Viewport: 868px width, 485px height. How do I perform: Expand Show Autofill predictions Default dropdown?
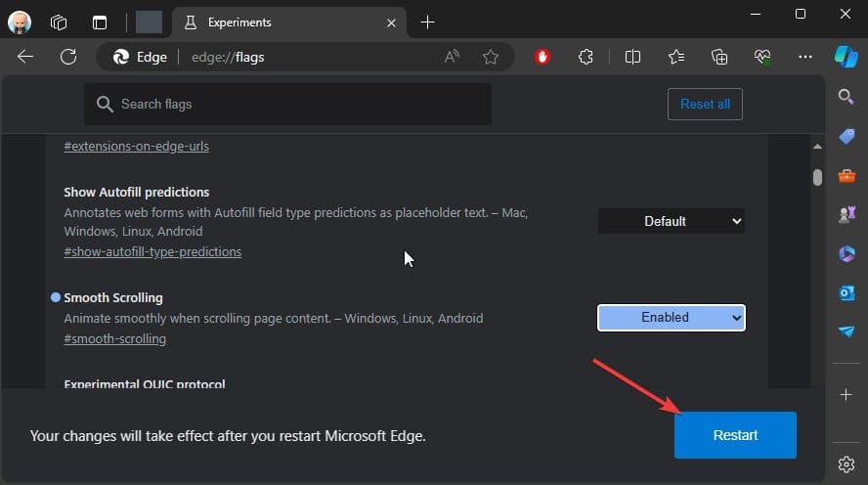(x=671, y=221)
